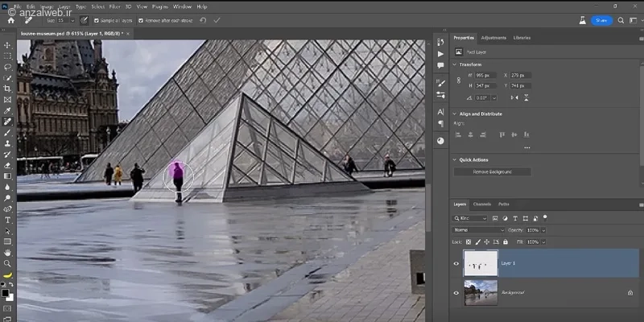This screenshot has height=322, width=644.
Task: Select the Clone Stamp tool
Action: pos(7,143)
